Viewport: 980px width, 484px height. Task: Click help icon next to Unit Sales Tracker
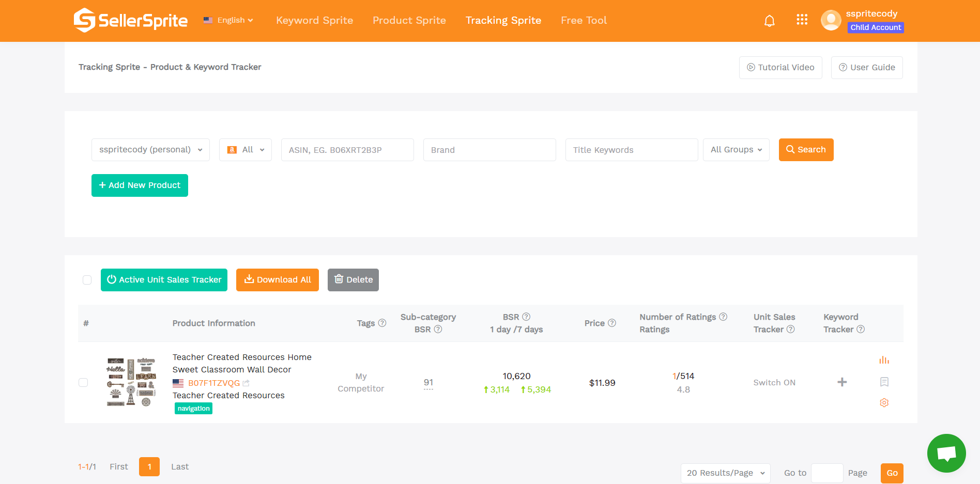pyautogui.click(x=790, y=329)
